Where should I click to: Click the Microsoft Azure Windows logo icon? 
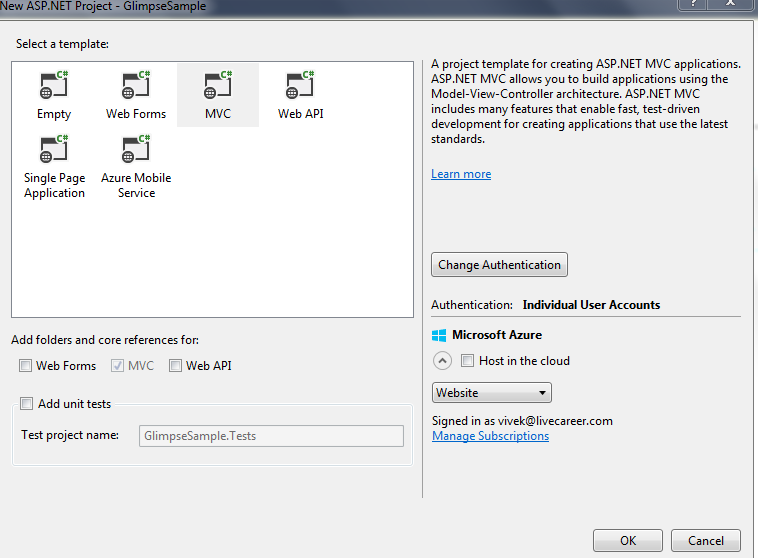[x=439, y=335]
